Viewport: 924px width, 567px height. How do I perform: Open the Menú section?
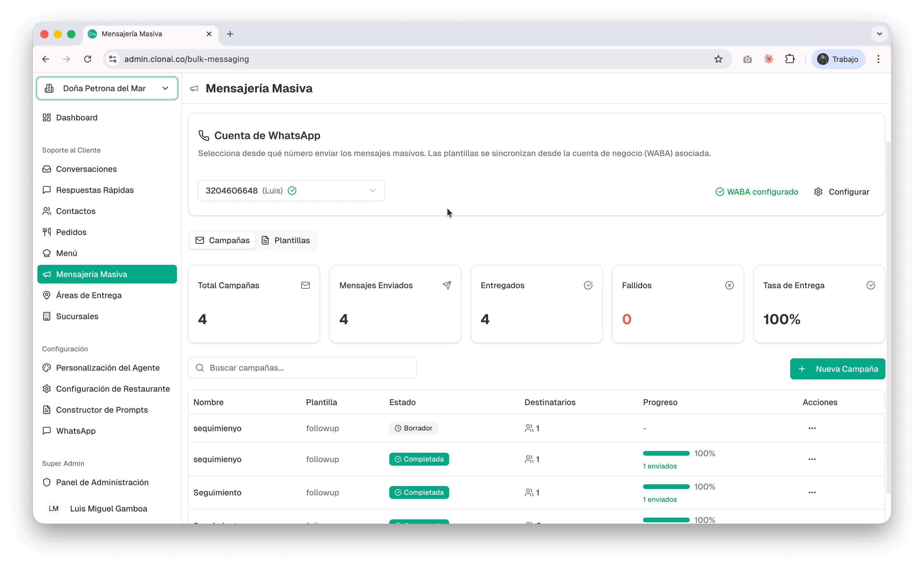point(107,253)
